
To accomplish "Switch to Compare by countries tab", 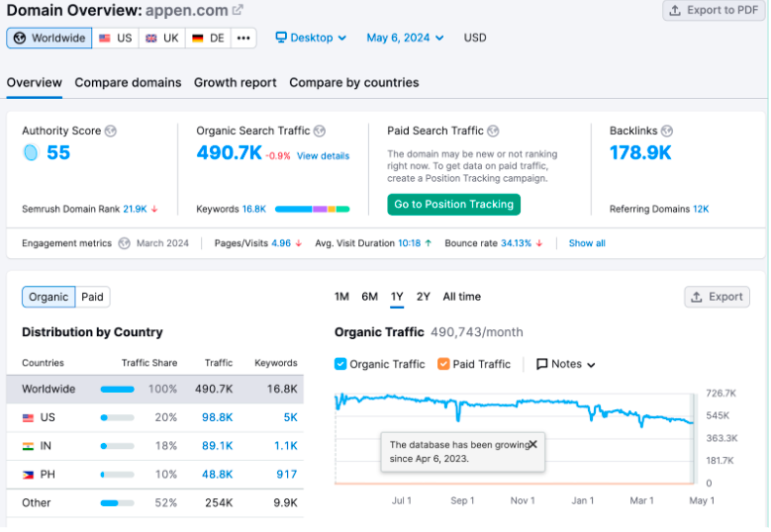I will (x=354, y=82).
